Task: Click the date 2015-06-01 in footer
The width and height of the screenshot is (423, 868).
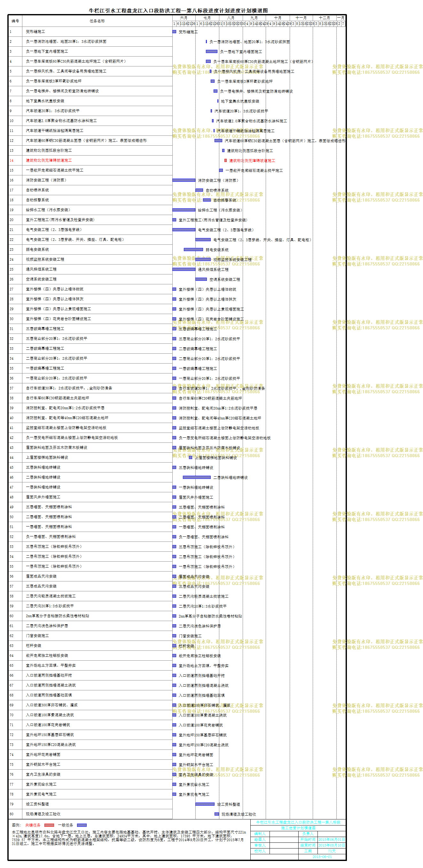Action: (x=322, y=856)
